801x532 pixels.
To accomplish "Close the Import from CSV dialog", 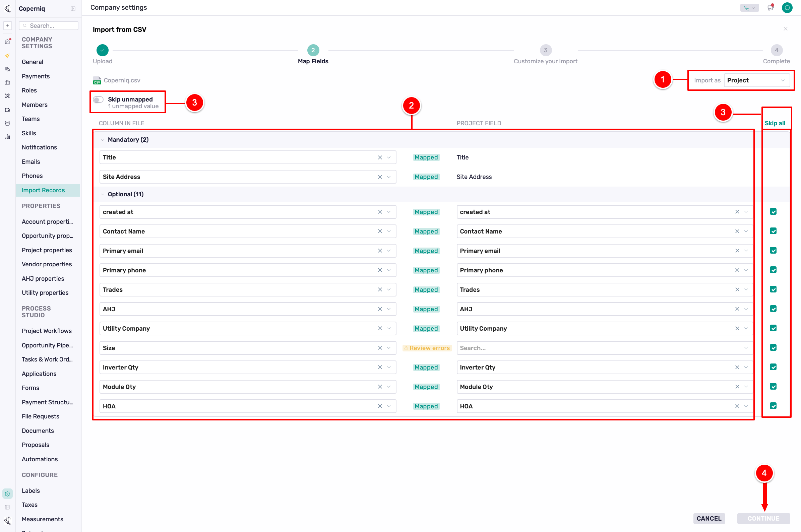I will click(785, 29).
